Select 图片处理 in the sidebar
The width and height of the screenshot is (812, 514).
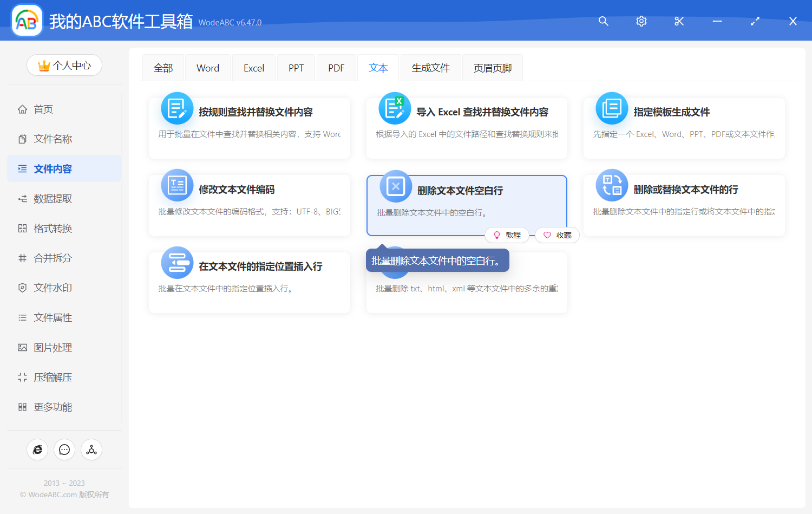[x=53, y=347]
